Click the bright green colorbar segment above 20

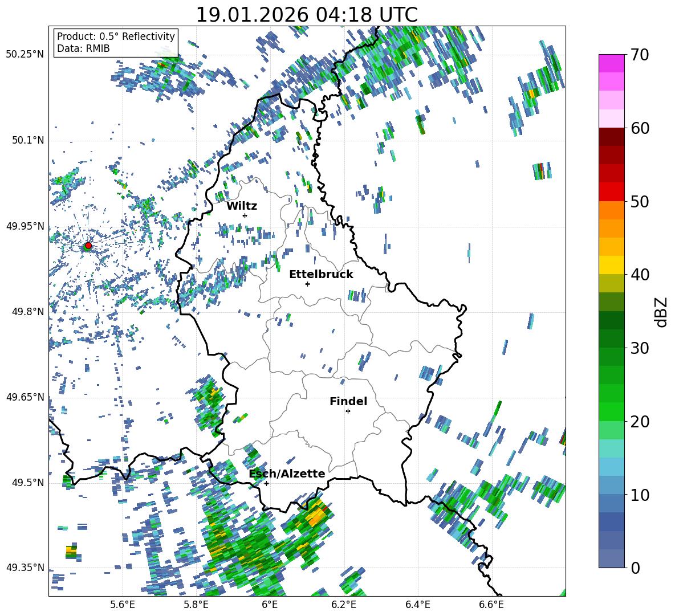611,411
